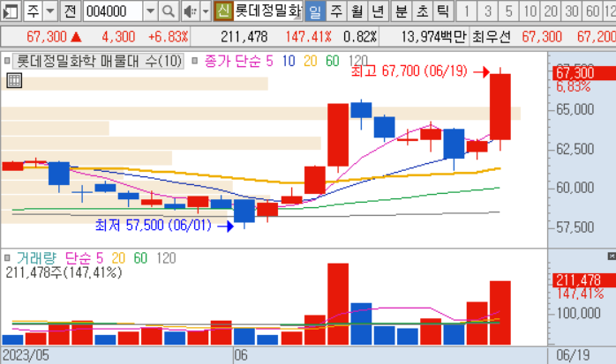The image size is (616, 364).
Task: Click the 06/19 red price candle
Action: pyautogui.click(x=500, y=107)
